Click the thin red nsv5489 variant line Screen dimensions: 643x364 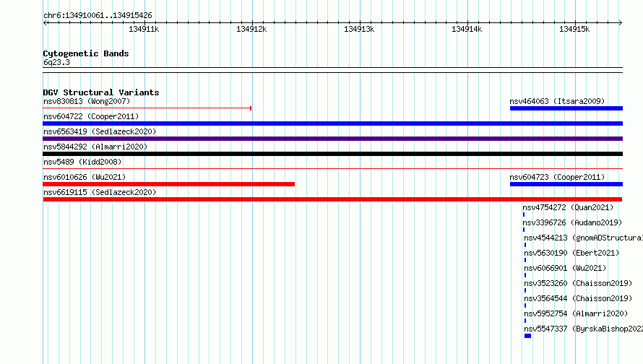pos(332,168)
